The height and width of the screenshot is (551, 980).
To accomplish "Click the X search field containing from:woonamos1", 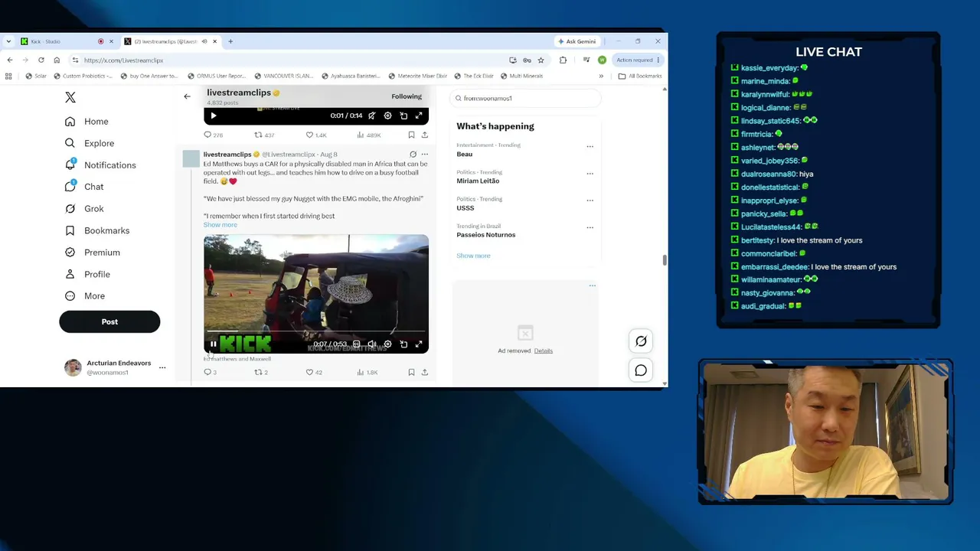I will [525, 98].
